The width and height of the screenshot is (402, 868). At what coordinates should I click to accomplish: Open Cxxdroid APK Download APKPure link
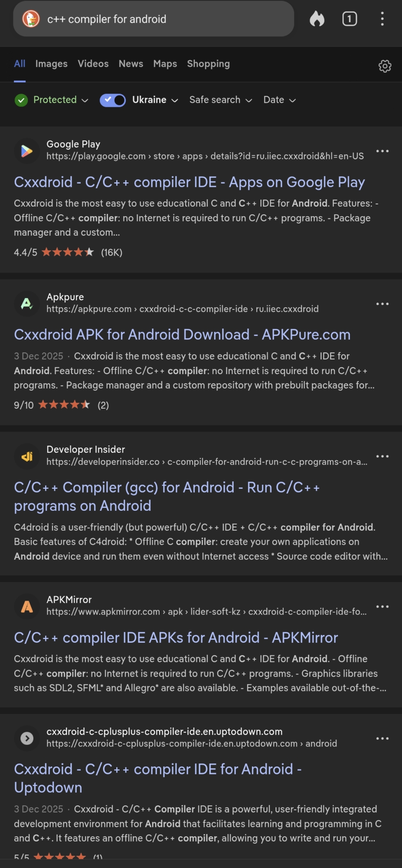tap(182, 335)
